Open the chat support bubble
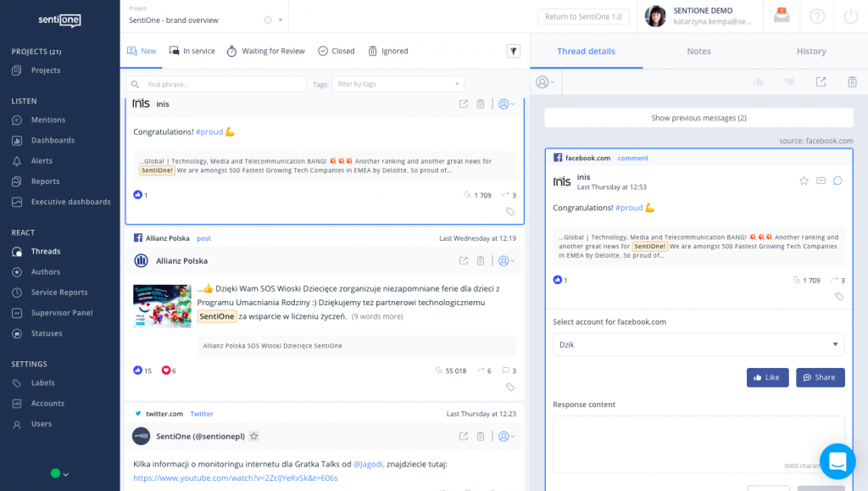Viewport: 868px width, 491px height. [x=837, y=461]
